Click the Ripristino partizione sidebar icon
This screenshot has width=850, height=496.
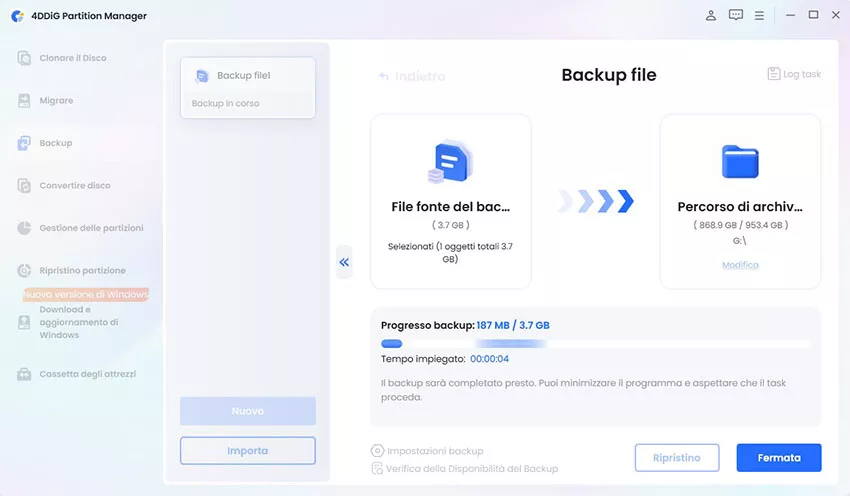[x=24, y=270]
